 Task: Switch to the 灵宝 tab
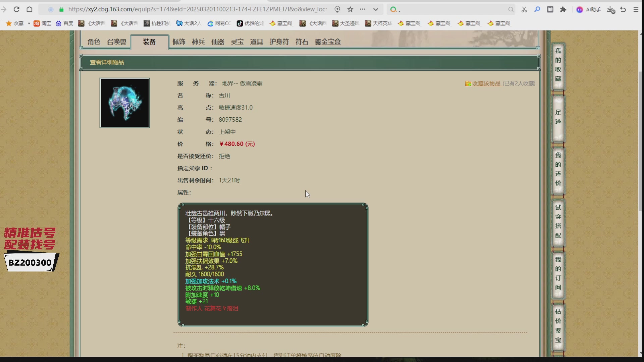tap(237, 42)
